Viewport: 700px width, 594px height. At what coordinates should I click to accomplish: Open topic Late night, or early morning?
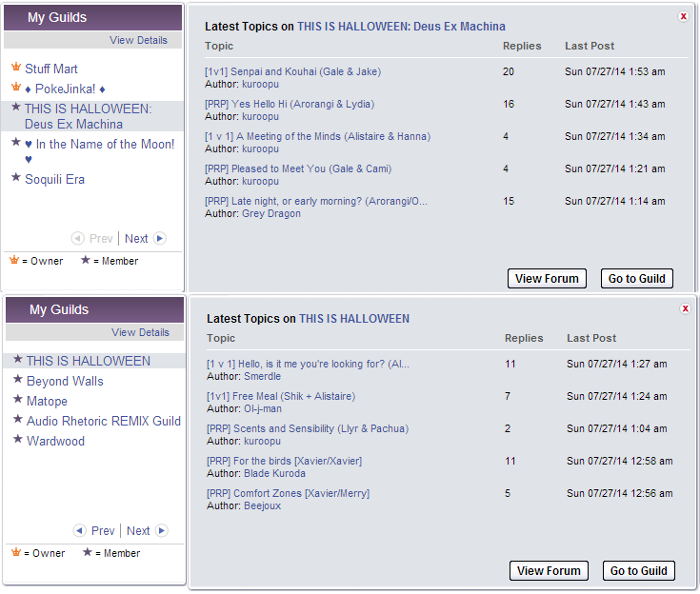316,201
